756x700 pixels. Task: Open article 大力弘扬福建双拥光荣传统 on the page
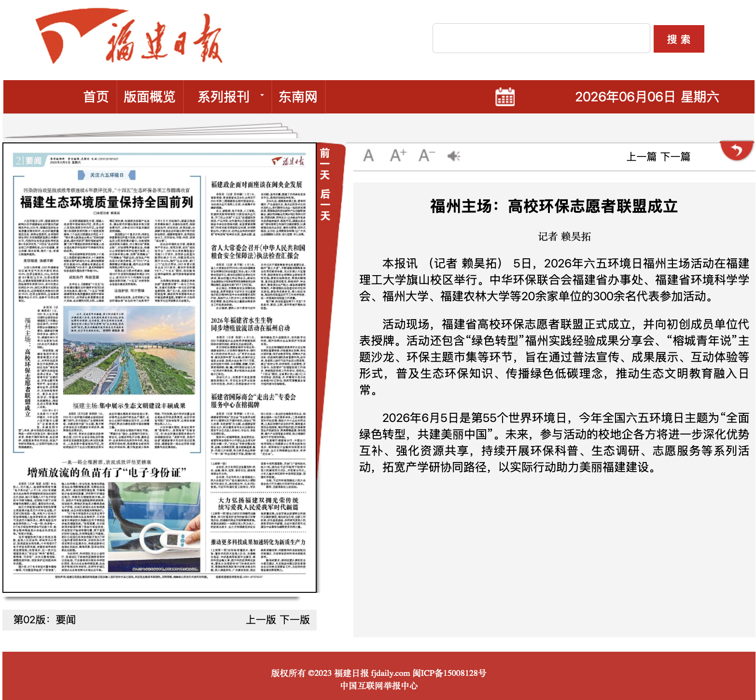(258, 504)
